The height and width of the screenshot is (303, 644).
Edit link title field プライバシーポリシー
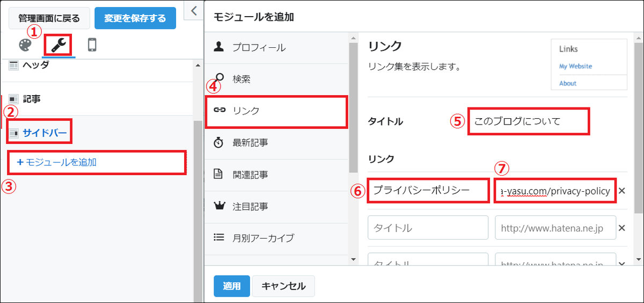click(428, 190)
